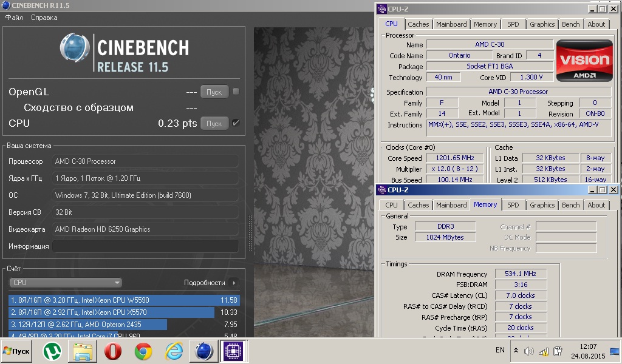The height and width of the screenshot is (364, 622).
Task: Open Bench tab in upper CPU-Z
Action: pyautogui.click(x=571, y=24)
